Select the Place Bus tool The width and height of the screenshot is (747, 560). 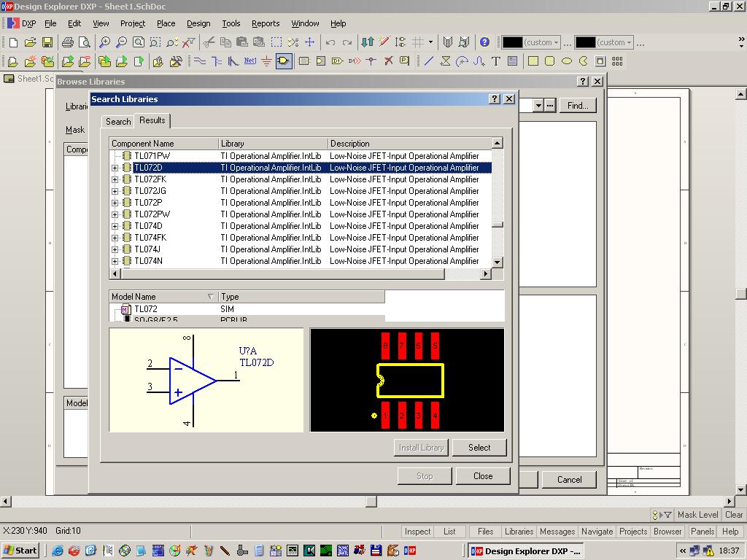coord(216,61)
